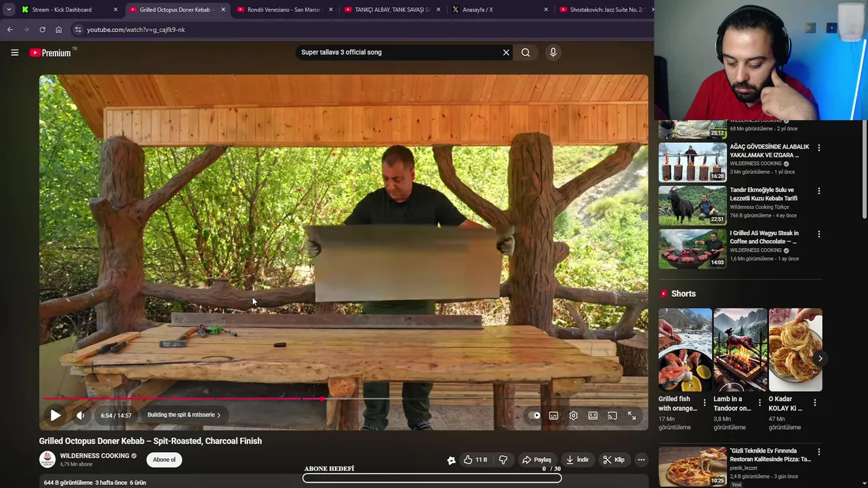Switch to Shostakovich Jazz Suite tab
Image resolution: width=868 pixels, height=488 pixels.
tap(606, 9)
